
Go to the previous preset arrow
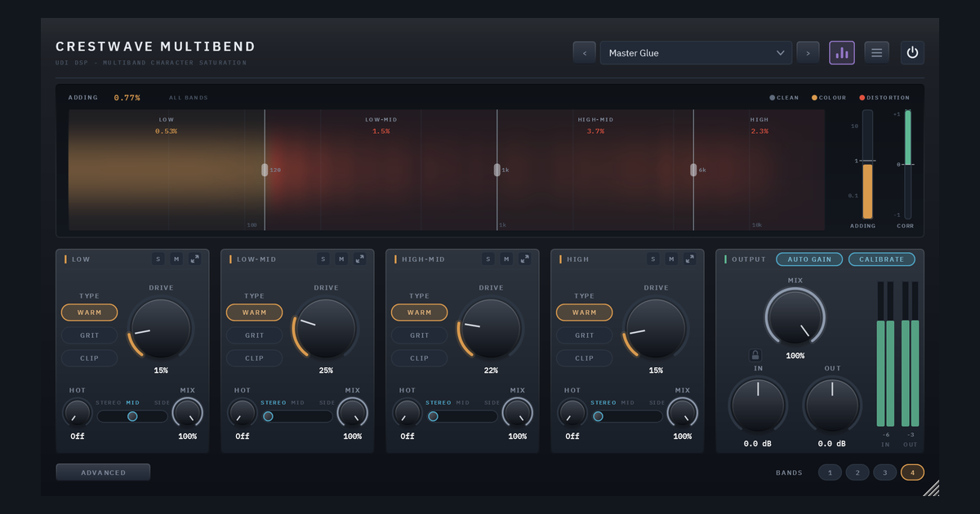pyautogui.click(x=584, y=53)
